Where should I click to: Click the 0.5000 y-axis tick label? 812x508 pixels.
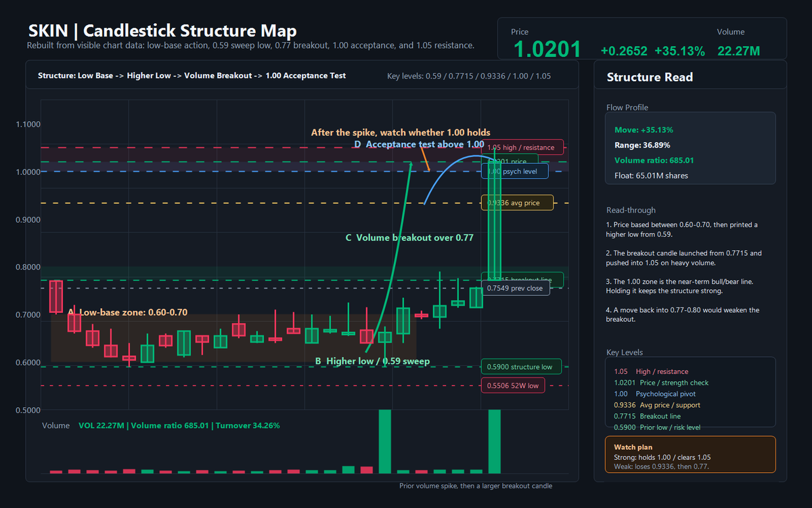coord(28,410)
